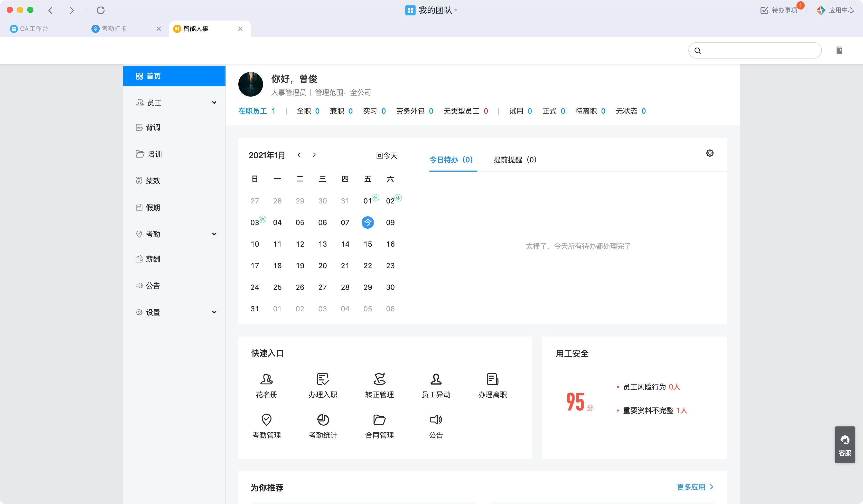Click the 考勤统计 pie chart icon
The image size is (863, 504).
coord(323,420)
